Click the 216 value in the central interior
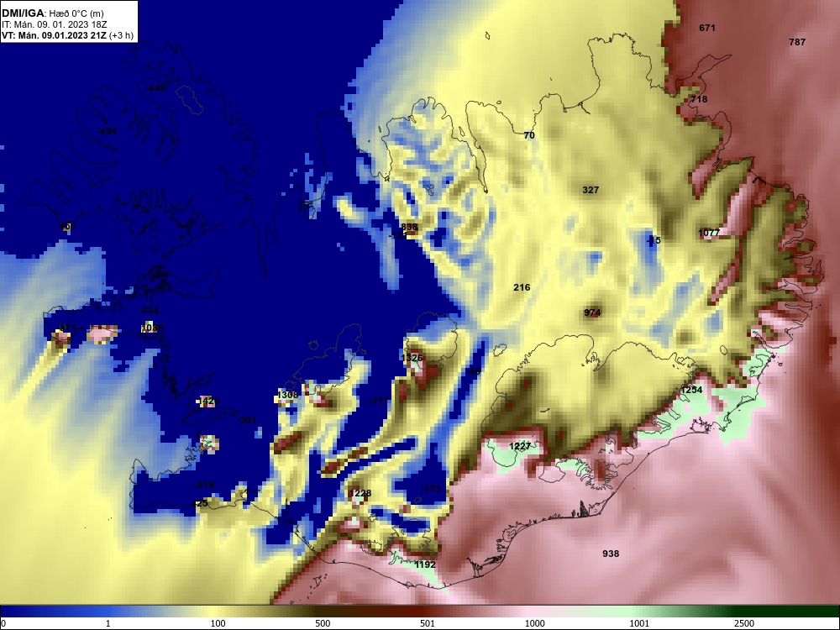This screenshot has width=840, height=630. click(x=522, y=287)
